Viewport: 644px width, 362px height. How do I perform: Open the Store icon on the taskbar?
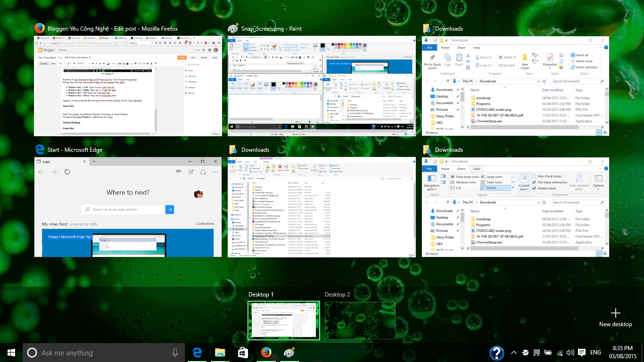pos(242,353)
